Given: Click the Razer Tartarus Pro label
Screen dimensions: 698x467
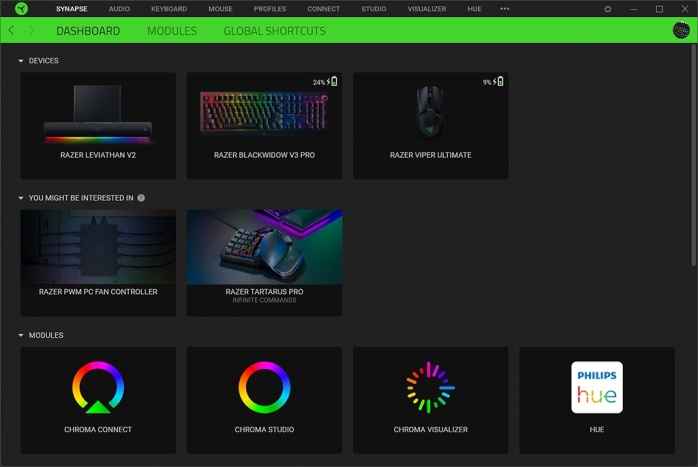Looking at the screenshot, I should [264, 292].
